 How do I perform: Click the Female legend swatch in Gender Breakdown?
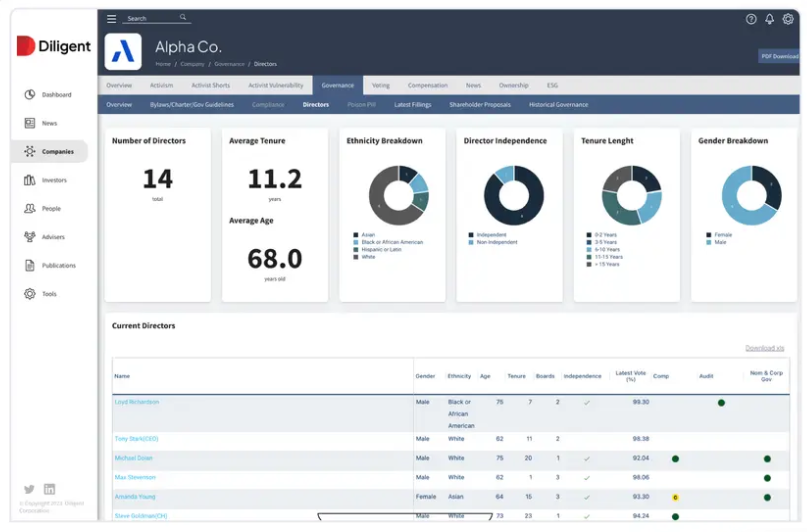(x=708, y=235)
